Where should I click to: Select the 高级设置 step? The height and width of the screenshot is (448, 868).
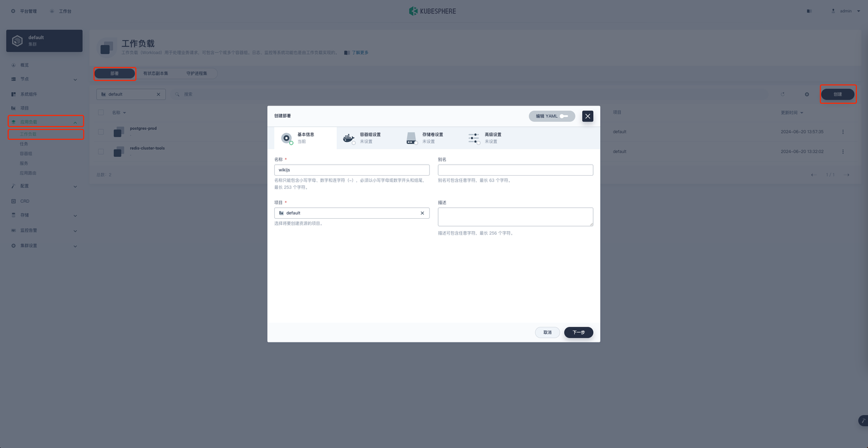(492, 138)
